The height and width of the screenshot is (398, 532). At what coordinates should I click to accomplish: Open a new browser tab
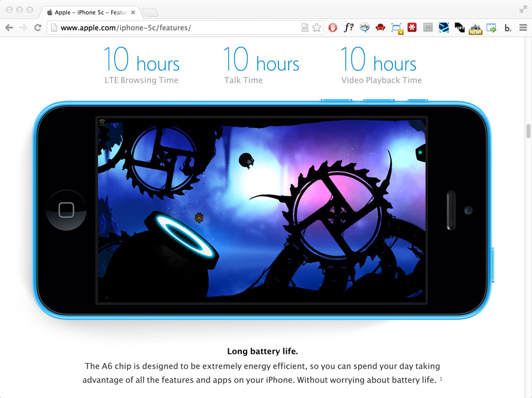pos(150,12)
